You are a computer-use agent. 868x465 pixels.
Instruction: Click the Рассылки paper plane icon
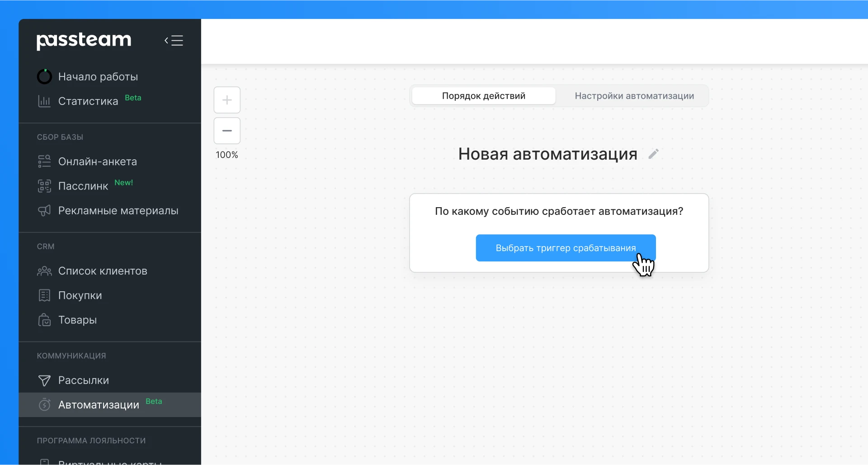(x=44, y=380)
